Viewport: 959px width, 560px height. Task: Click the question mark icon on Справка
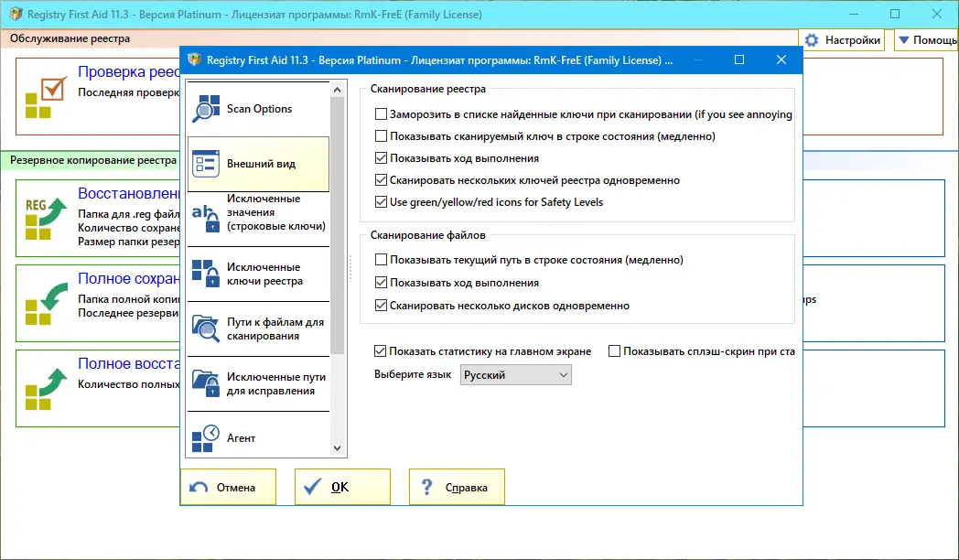click(427, 487)
